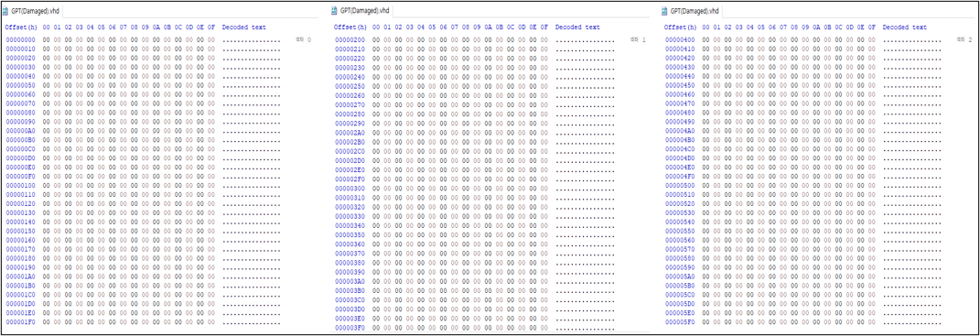Viewport: 980px width, 336px height.
Task: Select offset row 000000F0
Action: pyautogui.click(x=21, y=177)
